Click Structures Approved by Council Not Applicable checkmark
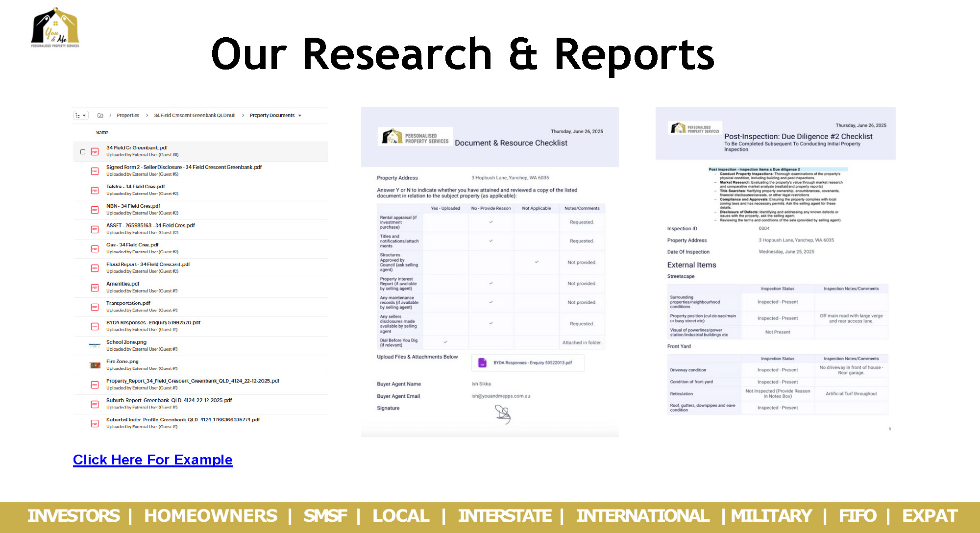Screen dimensions: 980x533 tap(537, 262)
